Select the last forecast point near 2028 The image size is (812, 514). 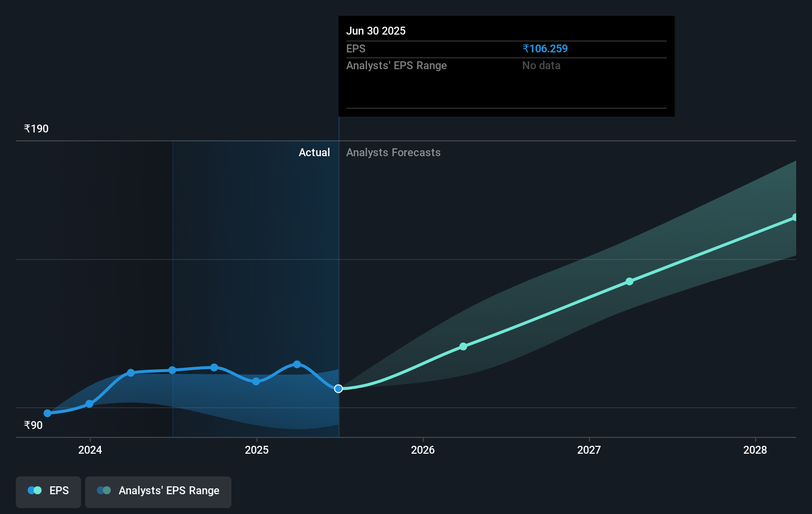(x=795, y=217)
